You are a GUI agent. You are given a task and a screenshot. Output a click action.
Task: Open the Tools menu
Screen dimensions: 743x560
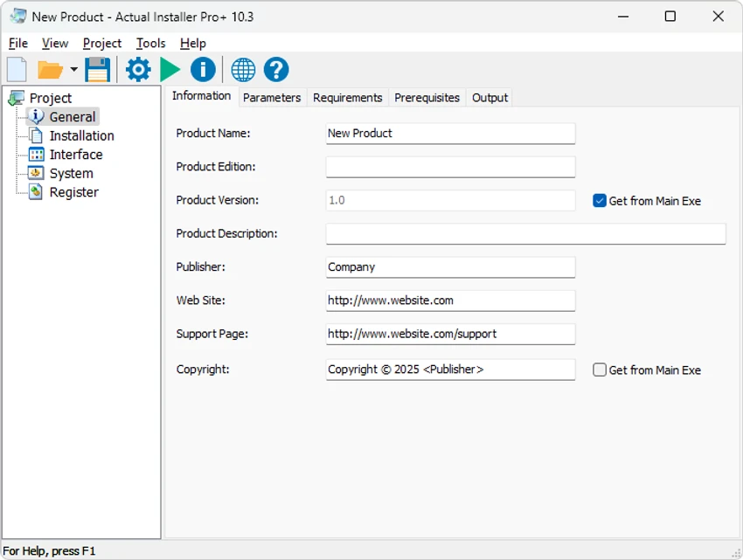(x=150, y=44)
